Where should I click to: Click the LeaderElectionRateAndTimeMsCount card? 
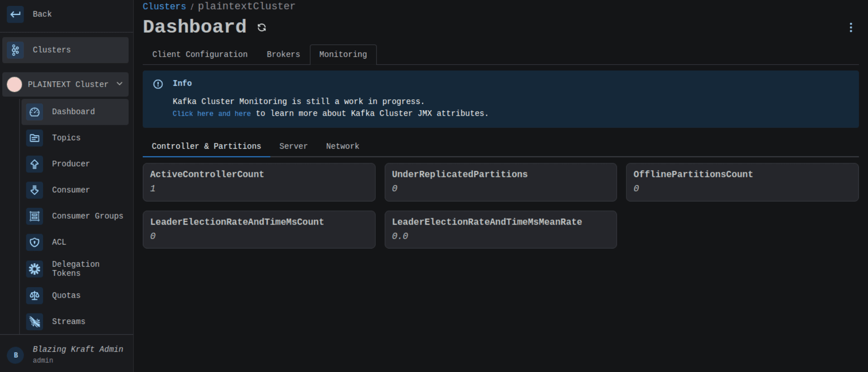point(259,230)
